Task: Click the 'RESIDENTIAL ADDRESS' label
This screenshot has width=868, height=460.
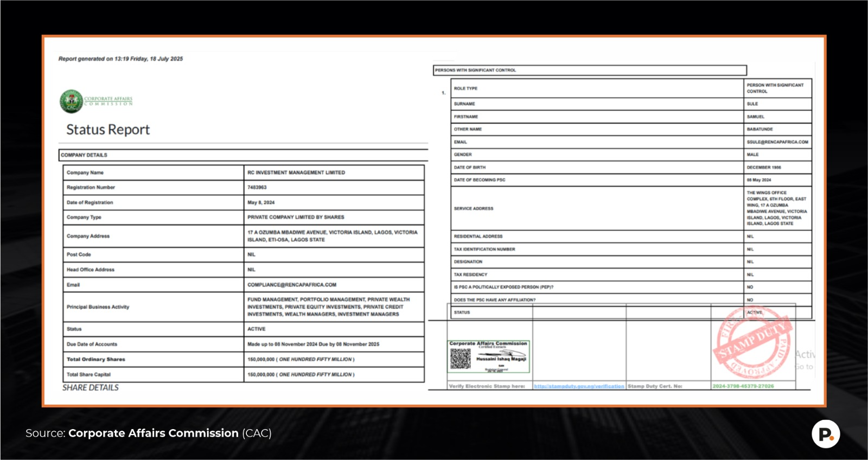Action: 478,237
